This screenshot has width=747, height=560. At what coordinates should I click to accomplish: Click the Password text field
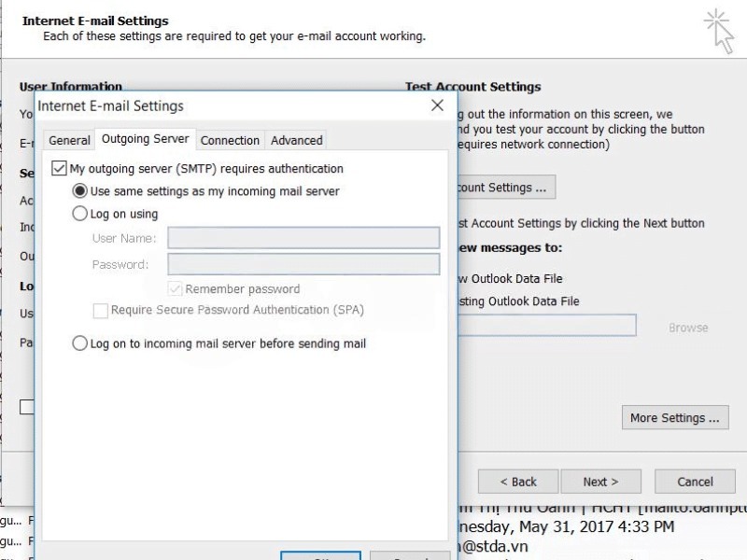[303, 264]
